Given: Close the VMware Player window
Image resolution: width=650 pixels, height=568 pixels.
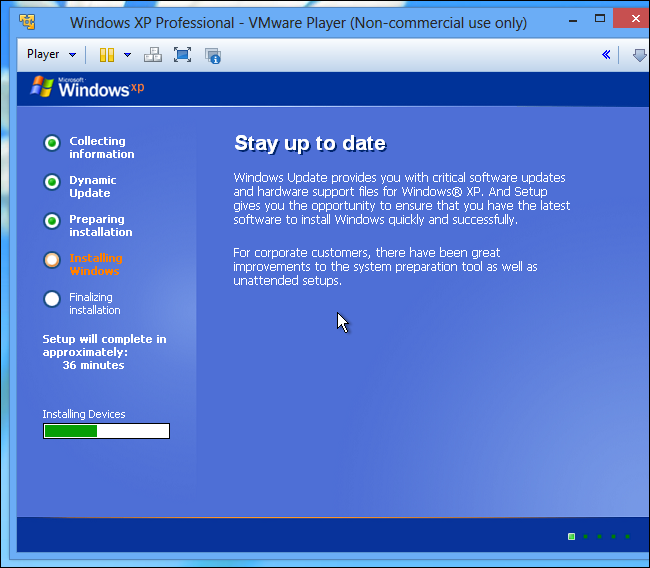Looking at the screenshot, I should coord(632,18).
